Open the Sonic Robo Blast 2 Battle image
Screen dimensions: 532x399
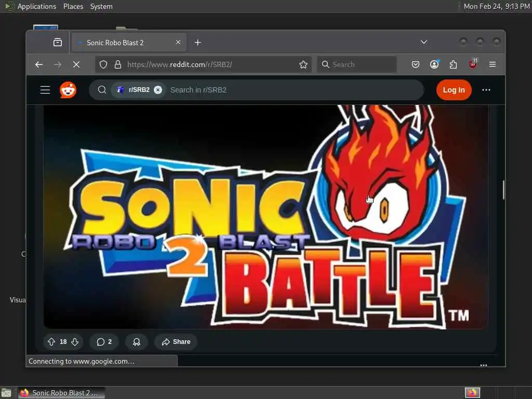click(x=265, y=217)
